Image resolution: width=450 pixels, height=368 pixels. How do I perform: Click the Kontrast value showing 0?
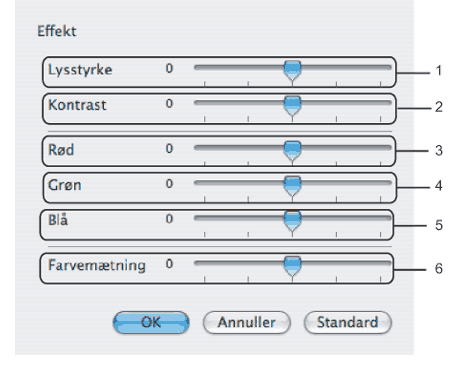(169, 103)
